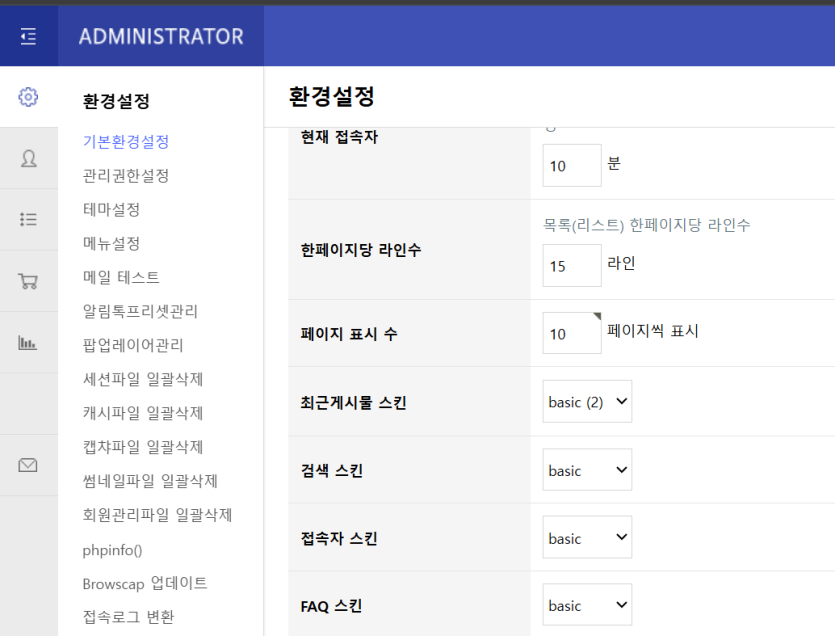Click the 한페이지당 라인수 input field
This screenshot has height=636, width=835.
click(x=572, y=266)
